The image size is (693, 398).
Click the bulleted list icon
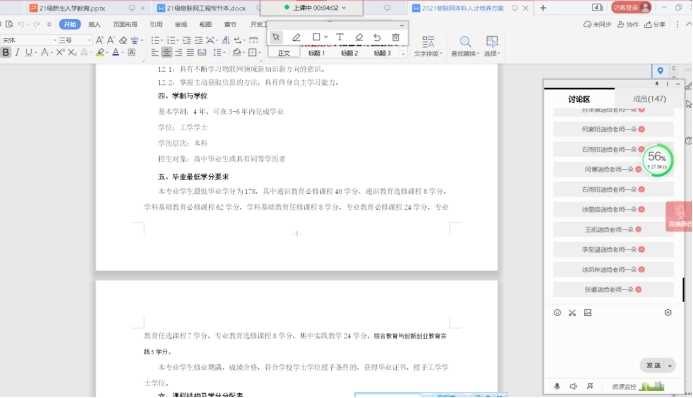(155, 40)
